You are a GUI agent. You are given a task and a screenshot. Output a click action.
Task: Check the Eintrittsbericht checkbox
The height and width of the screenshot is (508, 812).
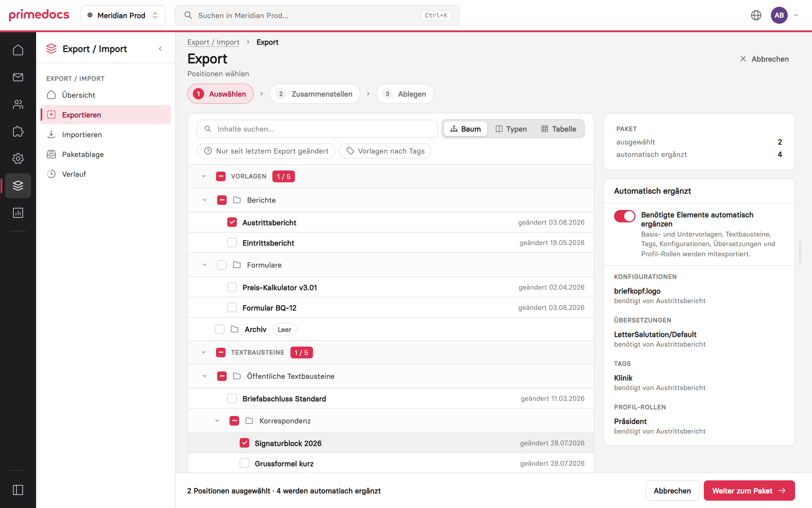pos(232,243)
